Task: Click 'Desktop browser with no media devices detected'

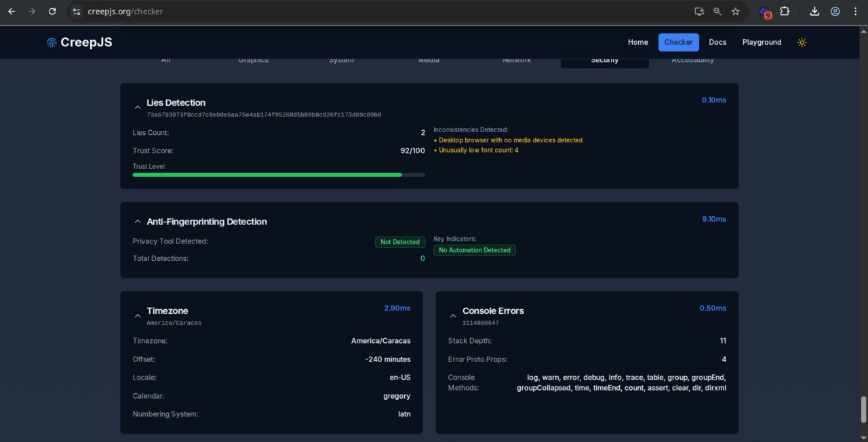Action: 511,140
